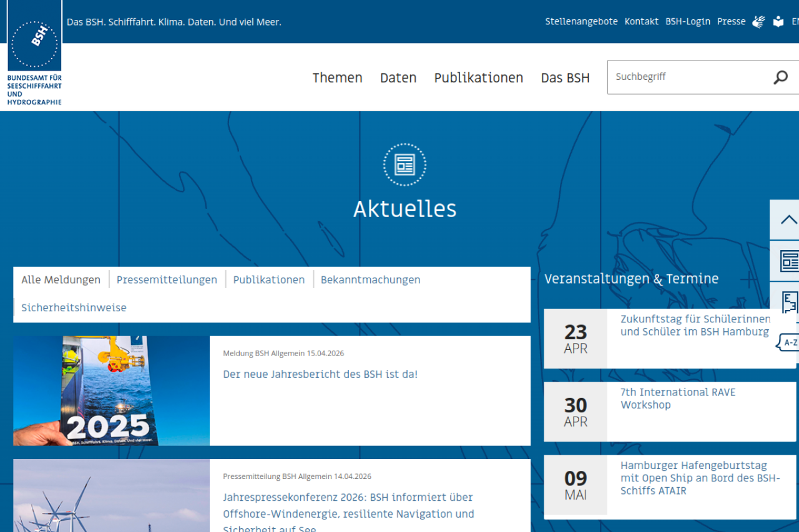Click the nautical chart icon in the sidebar
The image size is (799, 532).
790,302
